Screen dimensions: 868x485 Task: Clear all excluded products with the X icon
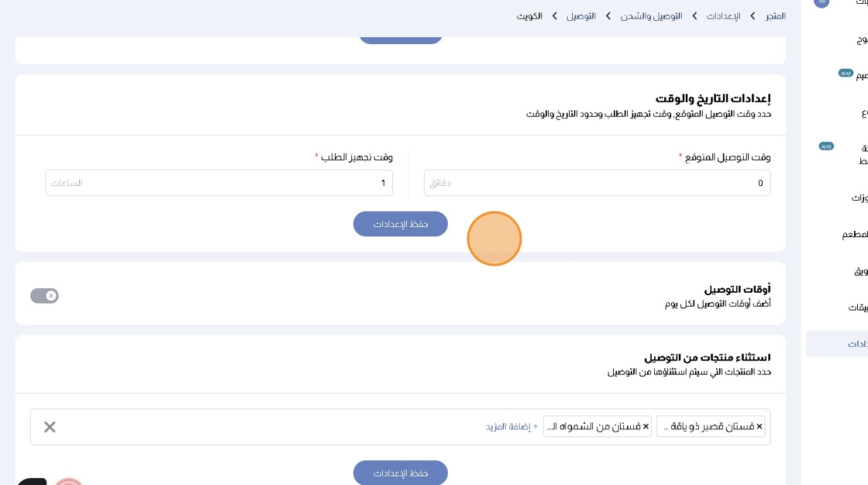50,427
